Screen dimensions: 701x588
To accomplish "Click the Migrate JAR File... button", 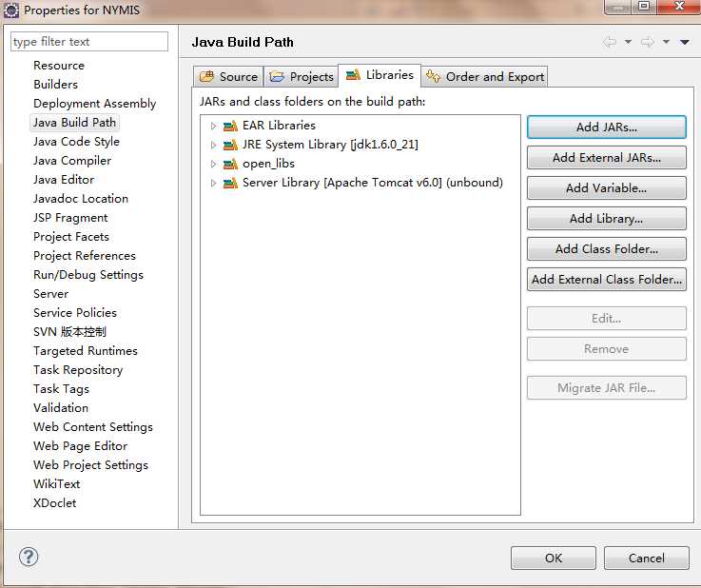I will 606,387.
